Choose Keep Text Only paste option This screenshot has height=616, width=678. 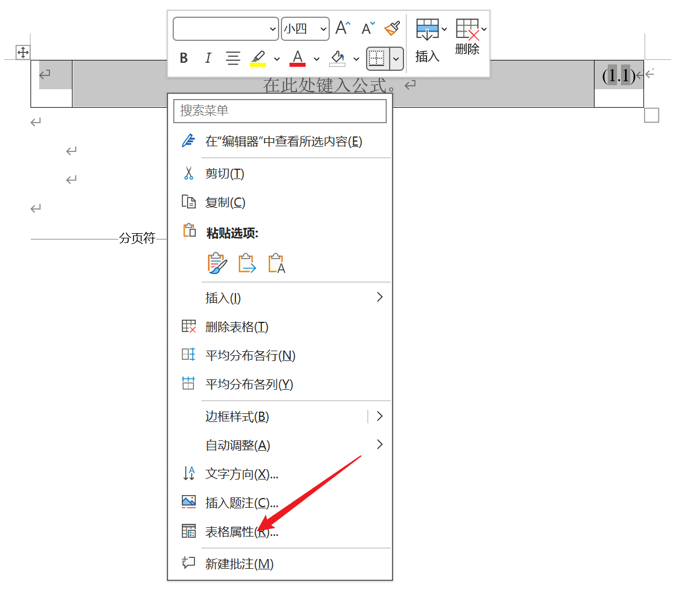click(276, 263)
